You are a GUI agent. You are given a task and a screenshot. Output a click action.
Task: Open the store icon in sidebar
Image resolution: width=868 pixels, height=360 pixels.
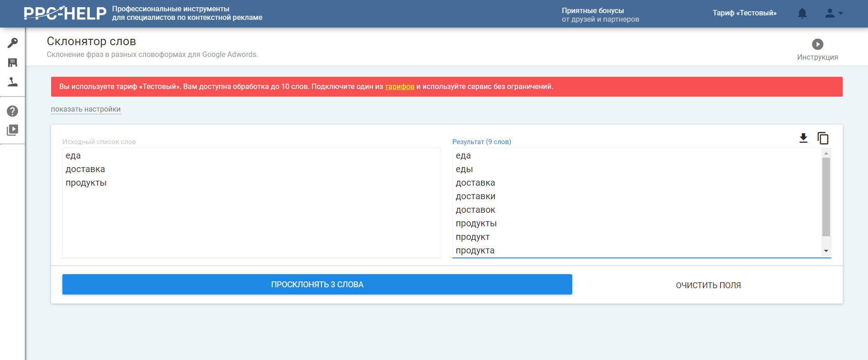(x=13, y=62)
